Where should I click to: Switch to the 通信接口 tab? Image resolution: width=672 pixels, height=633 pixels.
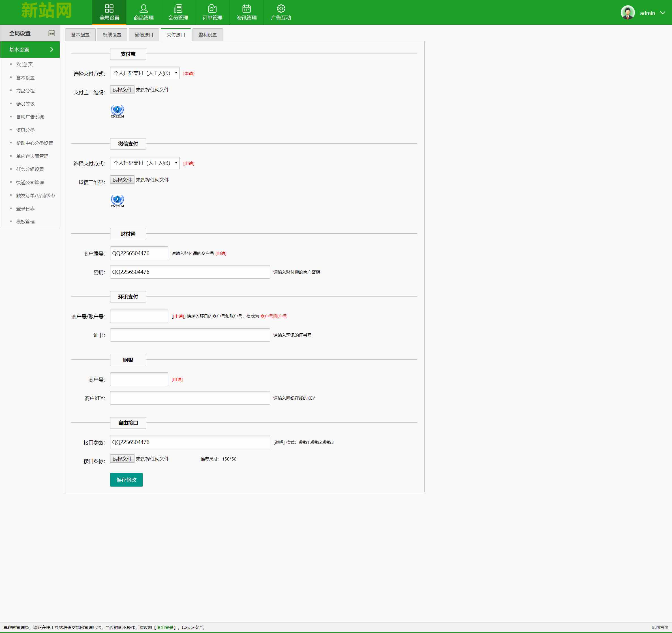[x=144, y=35]
